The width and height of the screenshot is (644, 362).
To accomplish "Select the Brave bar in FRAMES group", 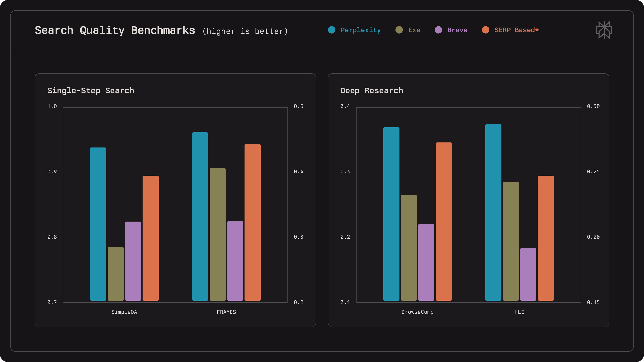I will tap(235, 261).
